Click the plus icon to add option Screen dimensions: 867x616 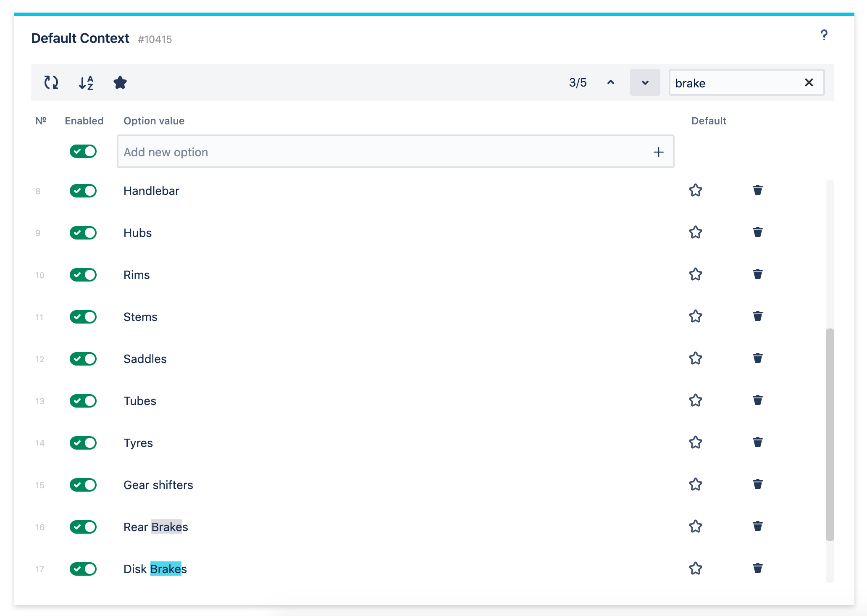click(658, 152)
